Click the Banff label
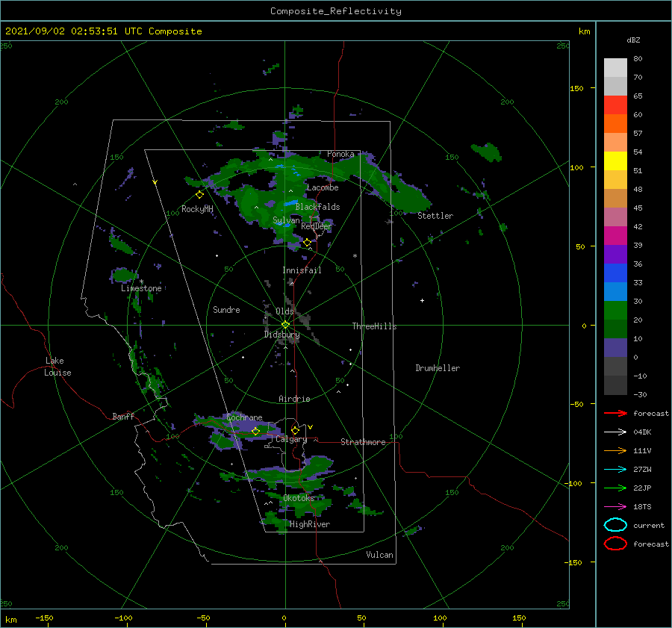The width and height of the screenshot is (672, 628). click(x=123, y=416)
